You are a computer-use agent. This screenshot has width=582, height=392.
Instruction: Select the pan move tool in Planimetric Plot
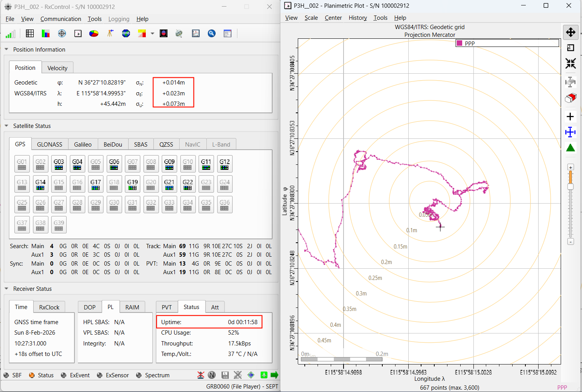(570, 32)
